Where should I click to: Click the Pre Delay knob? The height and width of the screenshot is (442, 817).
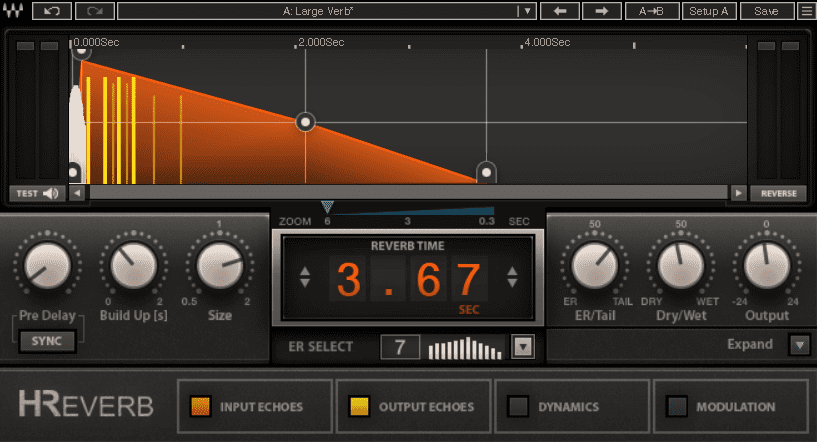(x=47, y=266)
